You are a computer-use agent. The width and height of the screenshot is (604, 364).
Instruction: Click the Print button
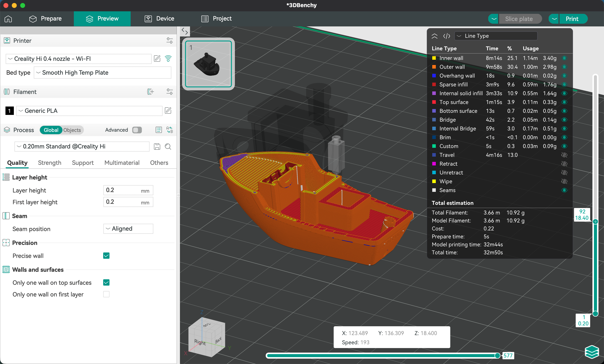[x=572, y=19]
